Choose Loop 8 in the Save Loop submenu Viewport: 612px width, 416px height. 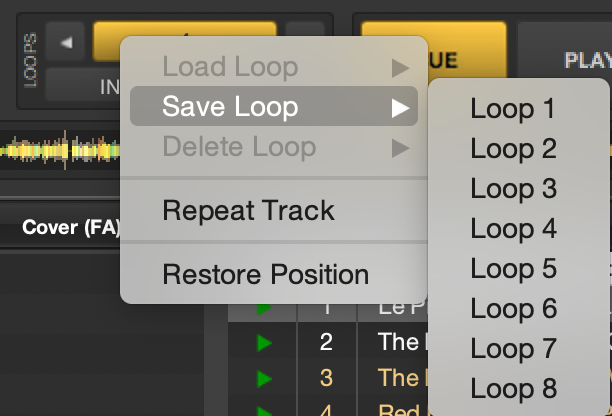(x=513, y=388)
